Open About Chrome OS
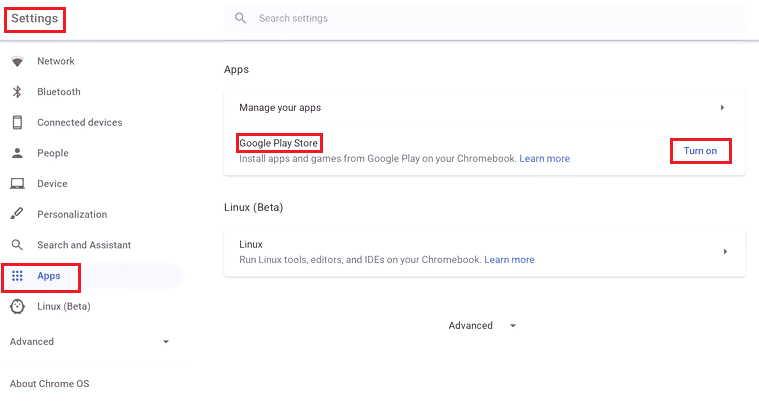 tap(49, 384)
